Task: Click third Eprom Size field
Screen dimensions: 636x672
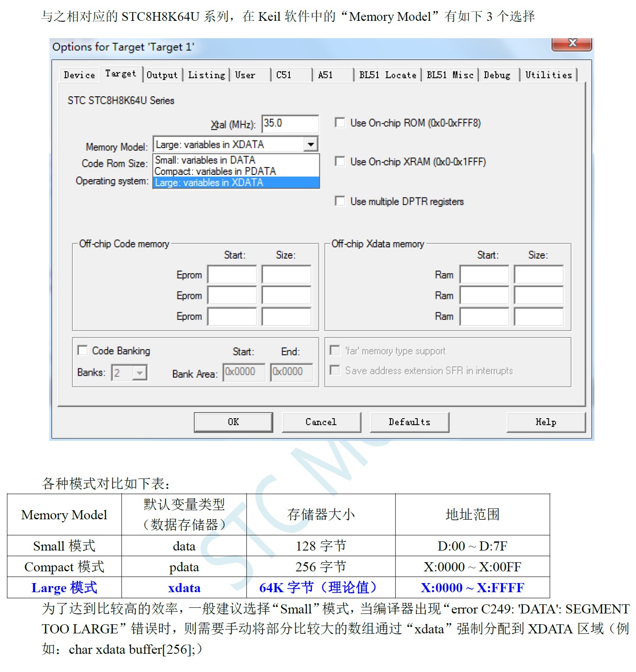Action: click(286, 316)
